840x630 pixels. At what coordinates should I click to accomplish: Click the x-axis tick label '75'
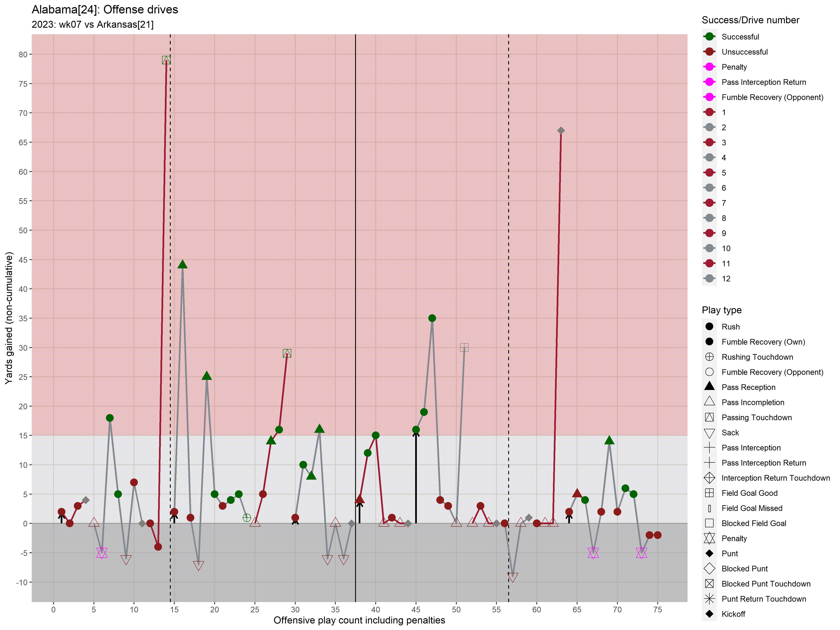(657, 609)
